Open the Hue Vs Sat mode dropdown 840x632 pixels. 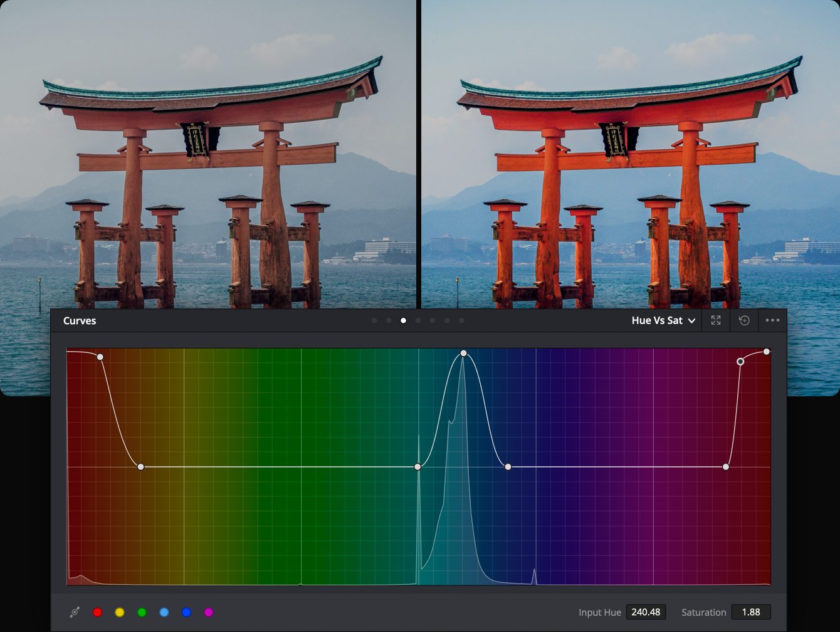pyautogui.click(x=663, y=320)
